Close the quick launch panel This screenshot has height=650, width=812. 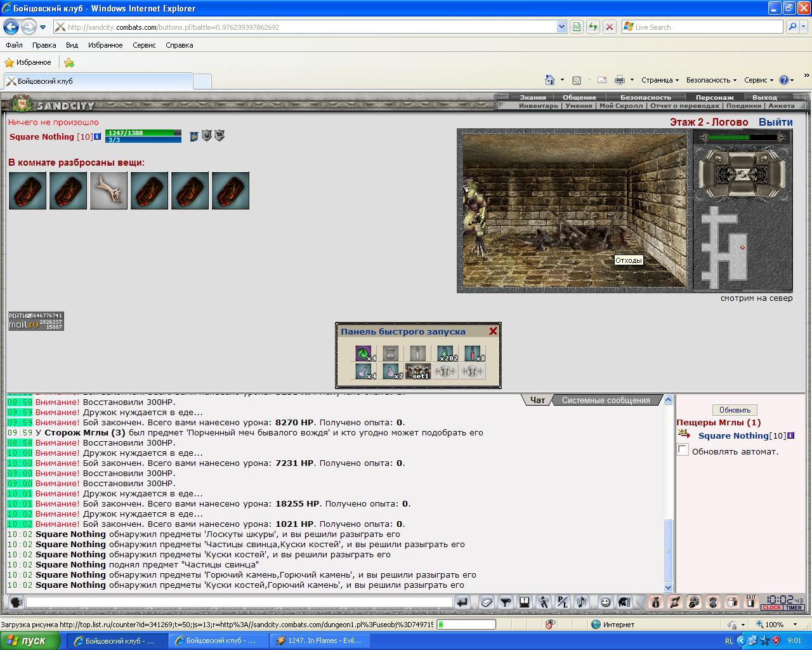pos(493,331)
